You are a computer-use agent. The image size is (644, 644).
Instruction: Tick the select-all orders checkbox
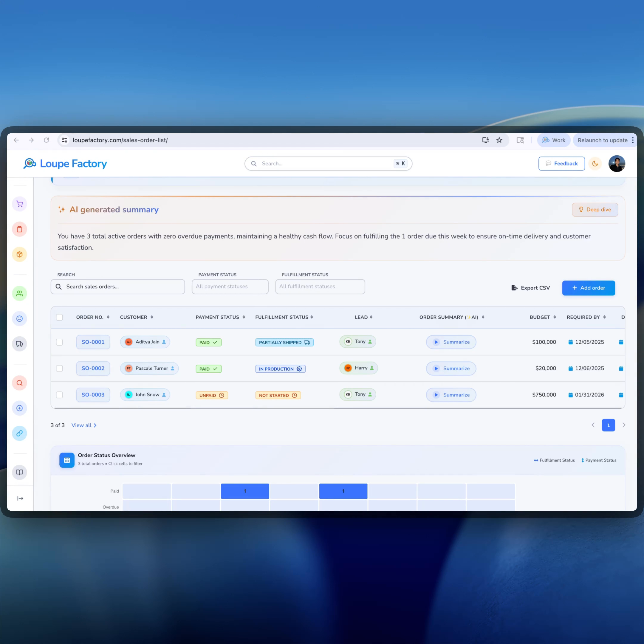click(x=59, y=317)
